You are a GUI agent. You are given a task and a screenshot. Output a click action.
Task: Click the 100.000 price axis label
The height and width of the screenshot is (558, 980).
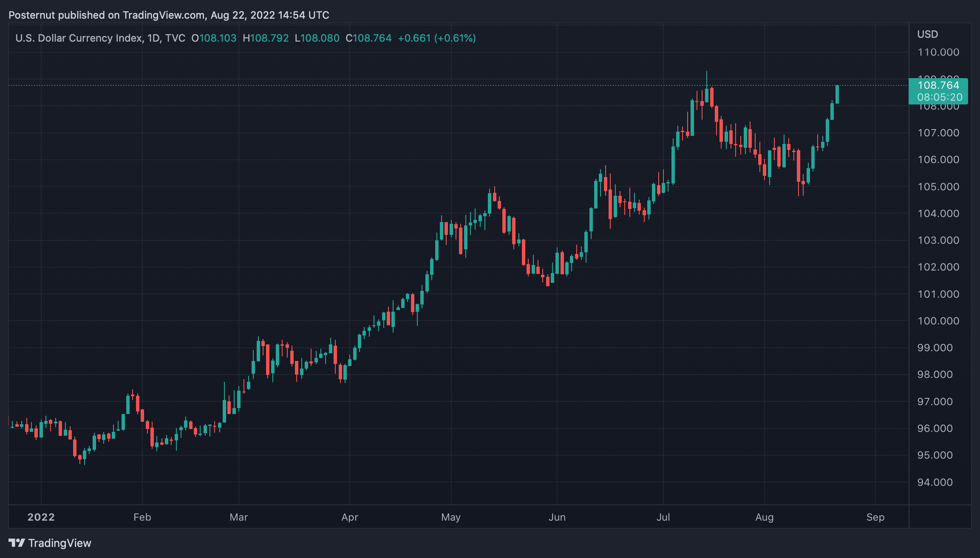[x=938, y=321]
